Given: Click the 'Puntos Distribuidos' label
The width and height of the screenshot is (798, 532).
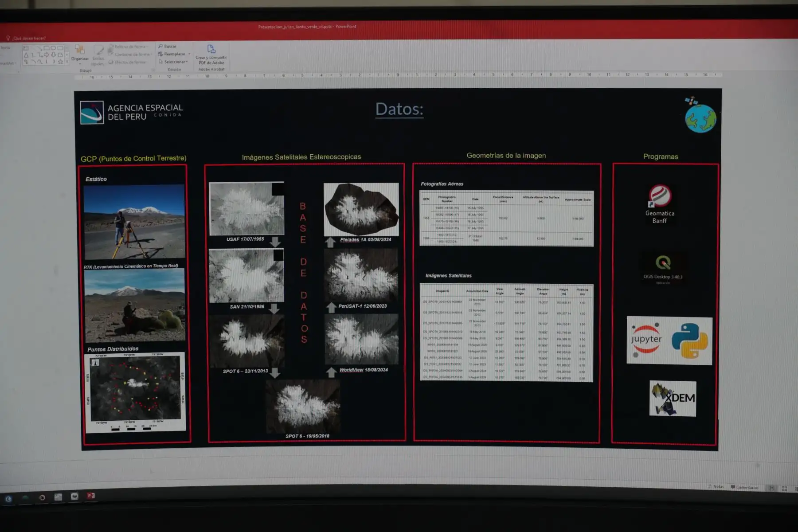Looking at the screenshot, I should [x=113, y=349].
